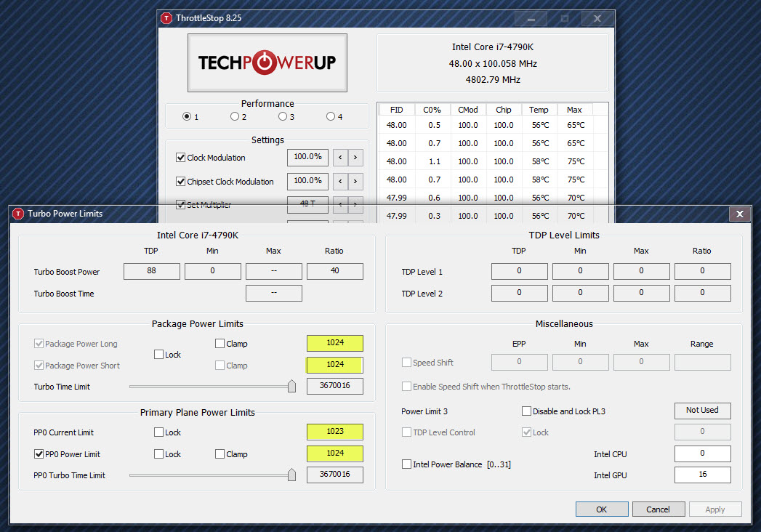Click the C0% column header in ThrottleStop
This screenshot has width=761, height=532.
pos(432,110)
